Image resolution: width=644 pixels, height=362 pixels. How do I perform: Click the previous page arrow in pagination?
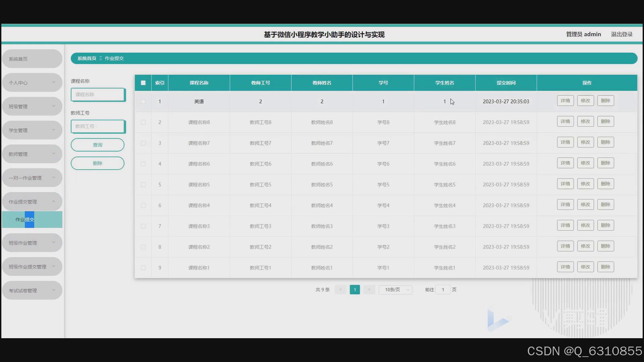(x=340, y=290)
